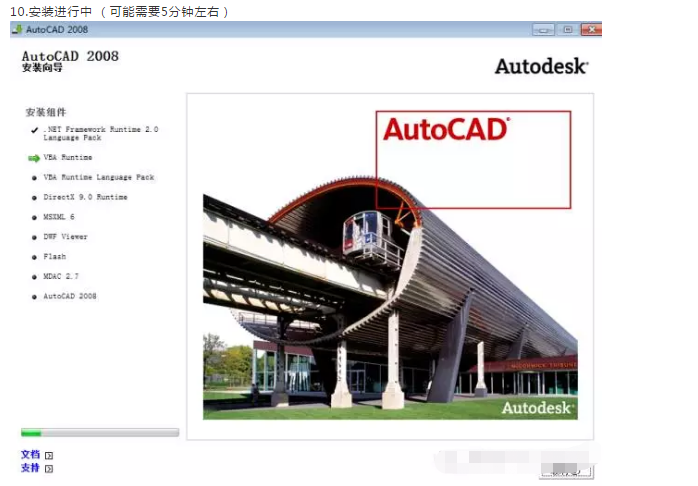Maximize the AutoCAD 2008 installer window
Screen dimensions: 698x486
568,30
